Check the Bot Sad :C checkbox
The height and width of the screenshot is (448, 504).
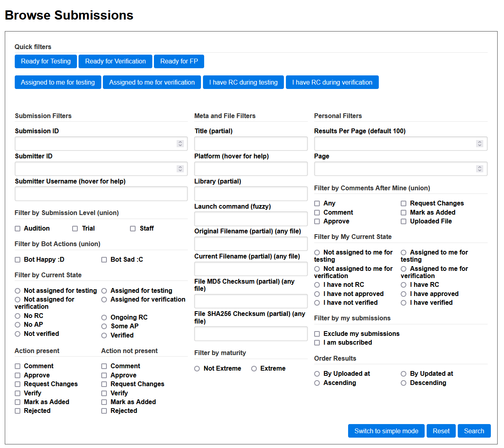(x=104, y=260)
